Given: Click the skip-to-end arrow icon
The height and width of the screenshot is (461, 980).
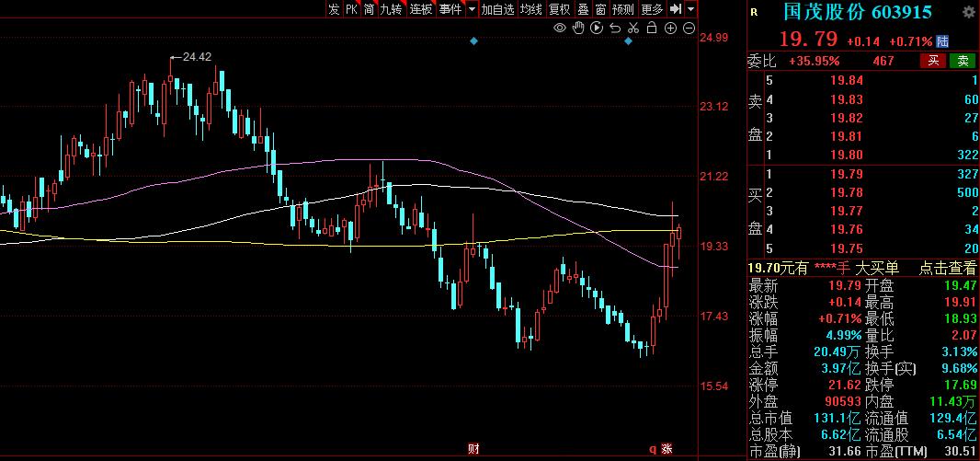Looking at the screenshot, I should [x=675, y=9].
